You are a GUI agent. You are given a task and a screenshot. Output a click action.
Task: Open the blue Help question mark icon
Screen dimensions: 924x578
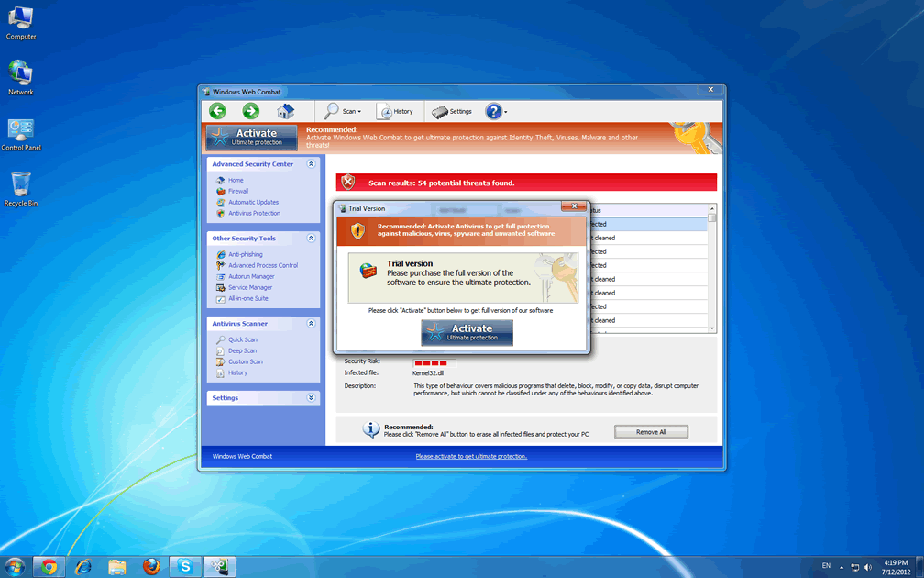(493, 111)
